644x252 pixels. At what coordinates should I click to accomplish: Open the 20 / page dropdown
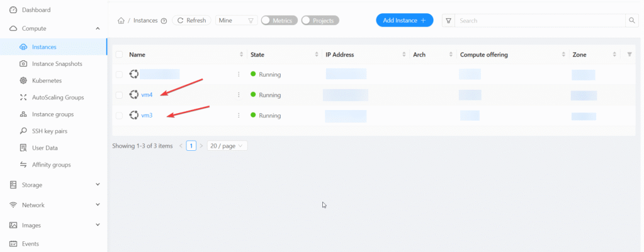point(227,146)
